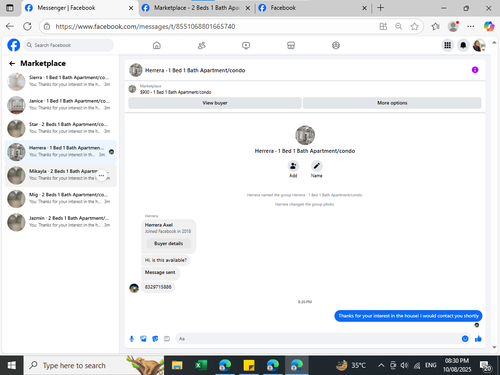
Task: Open Sierra - 1 Bed 1 Bath conversation
Action: pyautogui.click(x=60, y=81)
